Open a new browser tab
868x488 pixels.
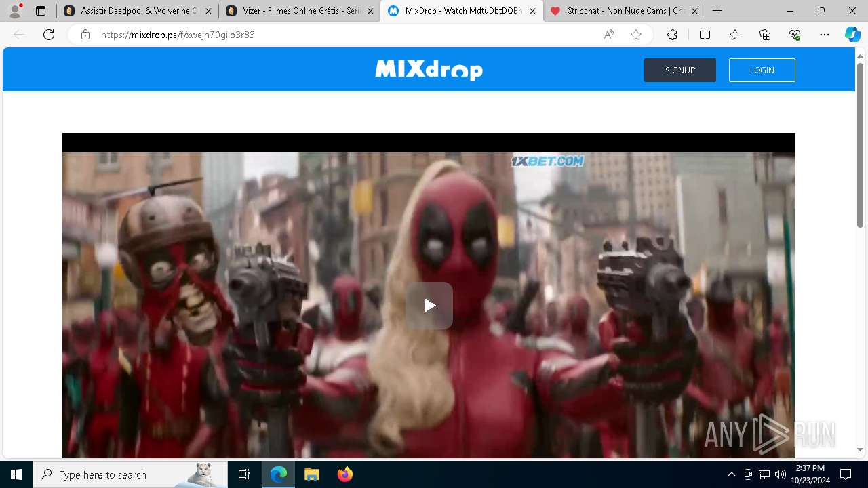click(x=717, y=11)
